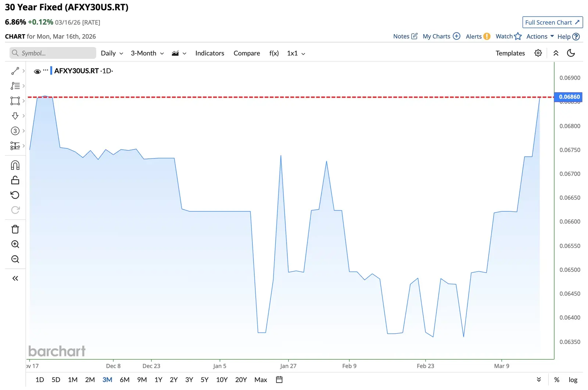Select the trend line drawing tool
Viewport: 588px width, 390px height.
[15, 71]
